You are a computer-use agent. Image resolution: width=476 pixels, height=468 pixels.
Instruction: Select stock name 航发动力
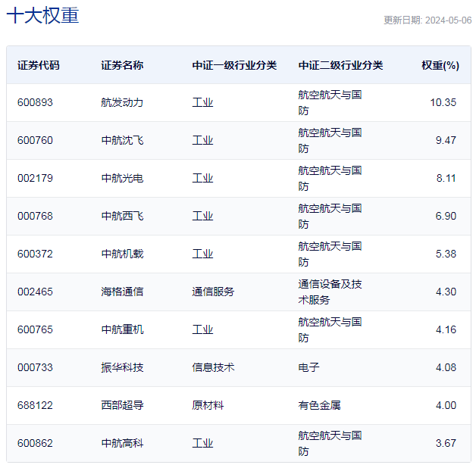point(122,102)
